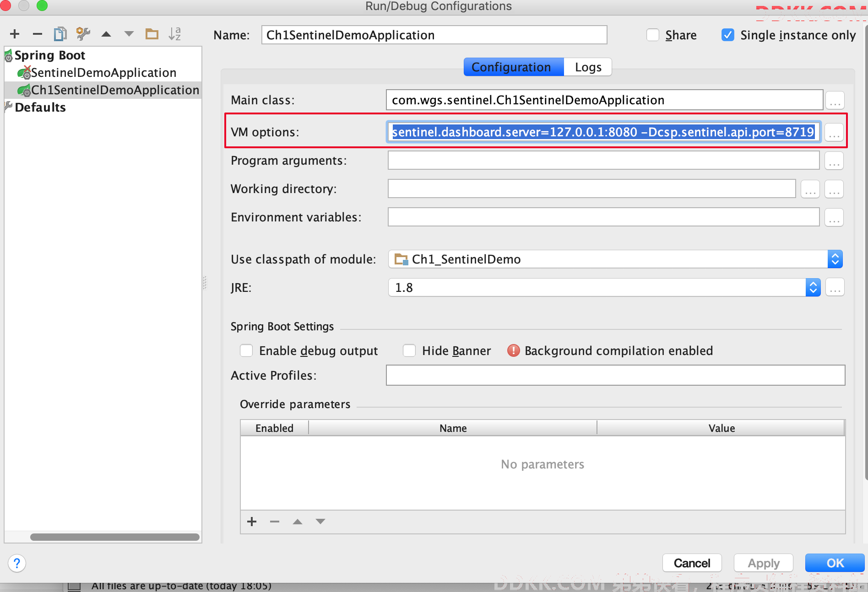The height and width of the screenshot is (592, 868).
Task: Click the configuration Name field
Action: point(434,35)
